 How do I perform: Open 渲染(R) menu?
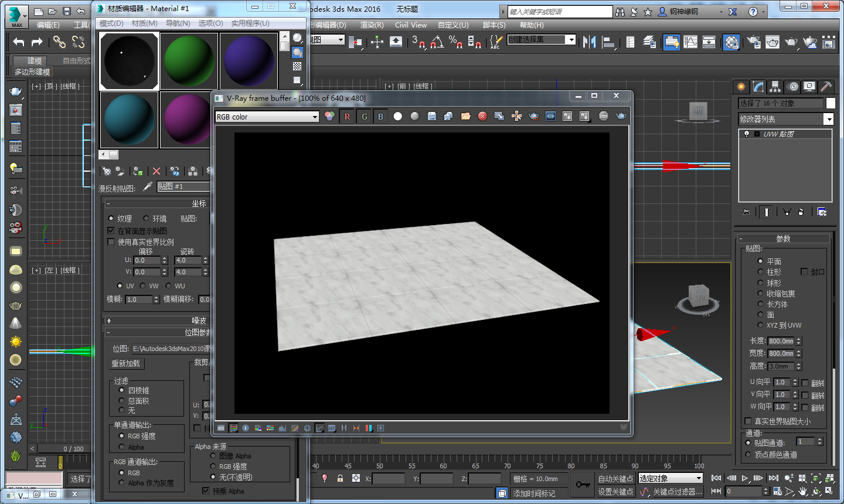(372, 25)
